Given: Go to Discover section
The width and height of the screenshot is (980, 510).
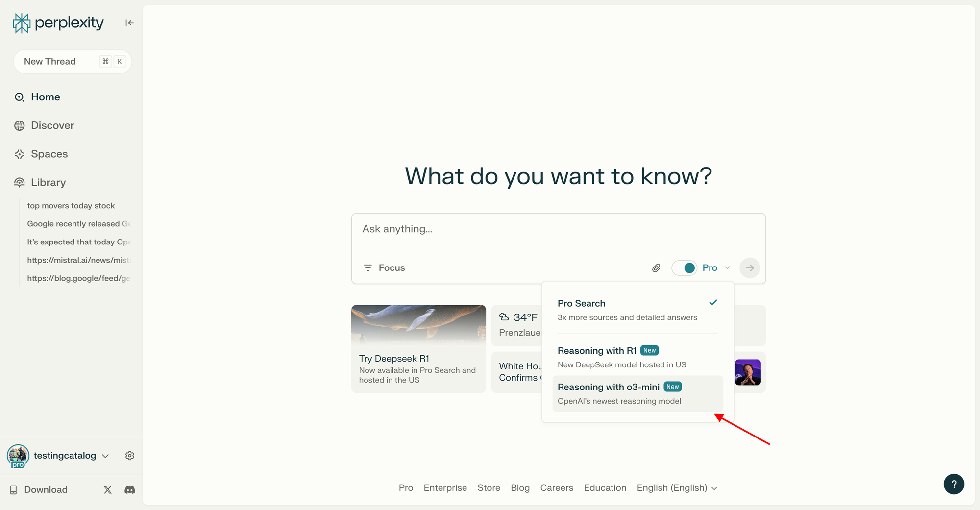Looking at the screenshot, I should (52, 125).
